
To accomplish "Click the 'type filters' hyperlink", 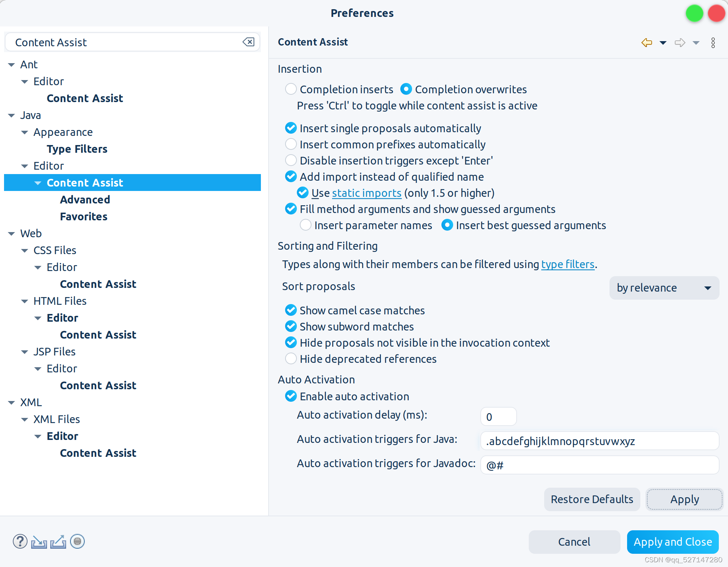I will pos(567,264).
